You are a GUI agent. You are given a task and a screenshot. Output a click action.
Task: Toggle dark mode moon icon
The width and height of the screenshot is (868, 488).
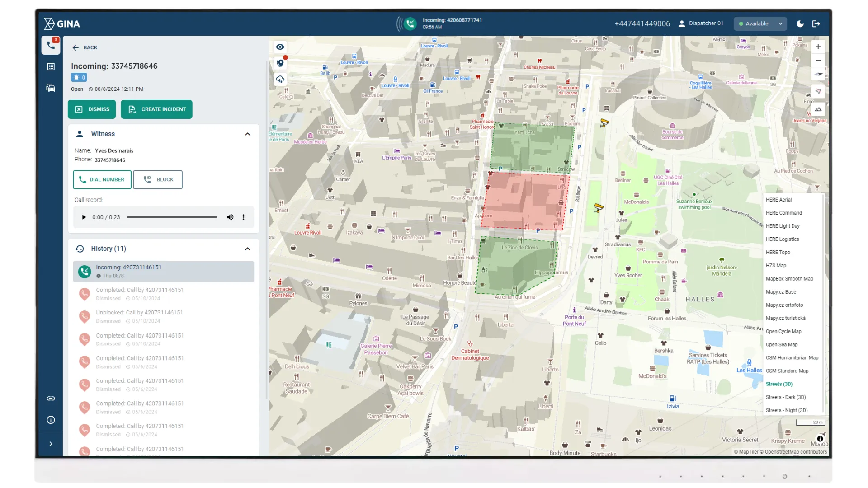[x=800, y=24]
